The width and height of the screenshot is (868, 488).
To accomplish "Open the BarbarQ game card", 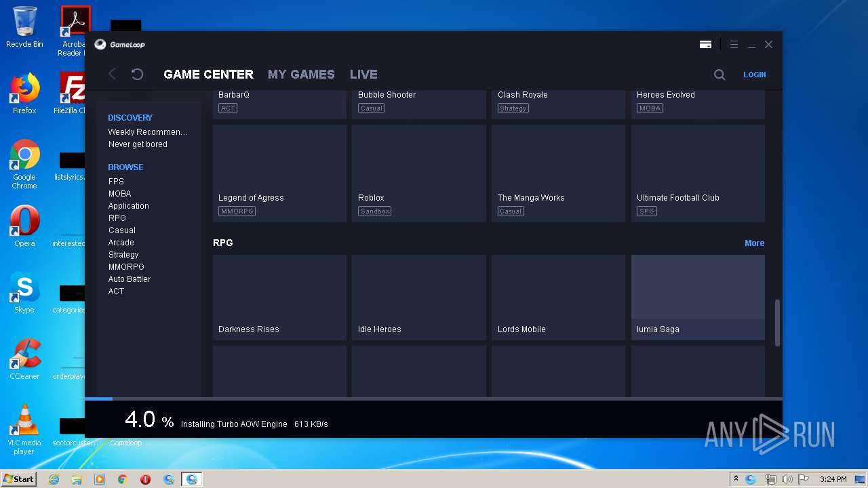I will 279,104.
